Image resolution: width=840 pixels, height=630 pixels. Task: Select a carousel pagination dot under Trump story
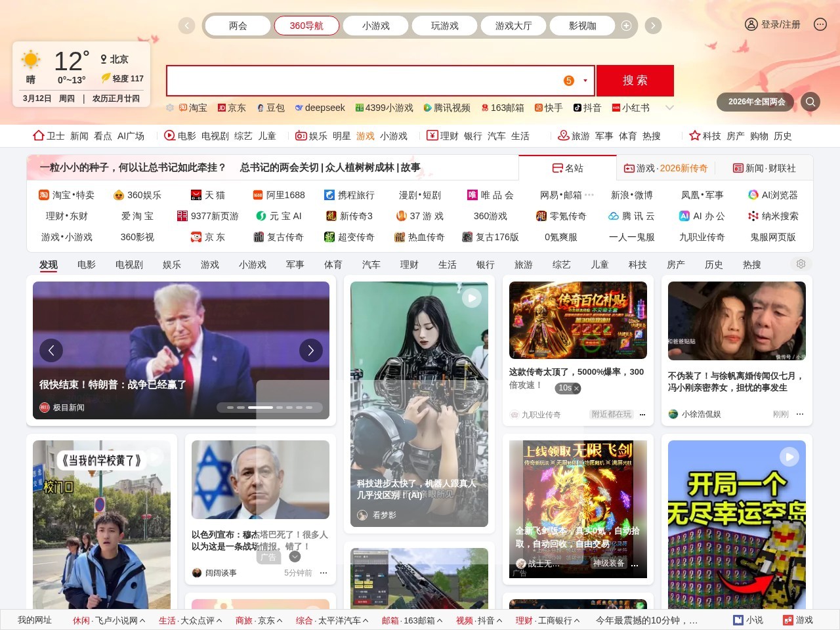[261, 407]
